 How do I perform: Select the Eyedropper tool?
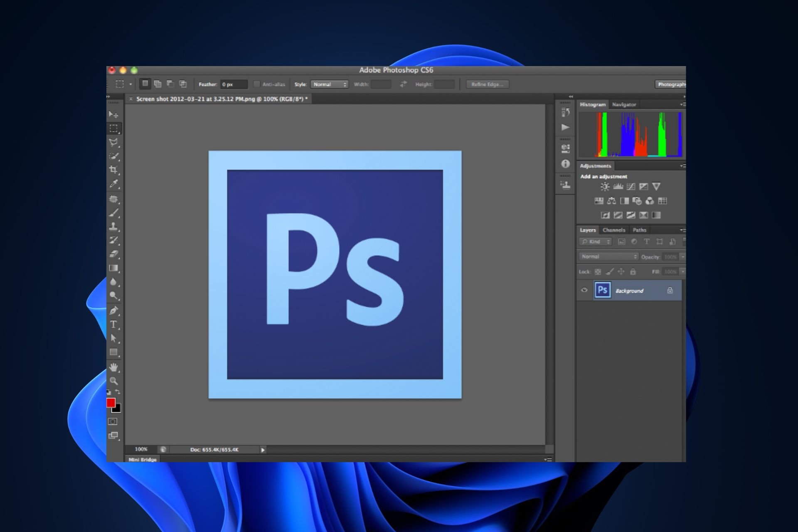113,184
